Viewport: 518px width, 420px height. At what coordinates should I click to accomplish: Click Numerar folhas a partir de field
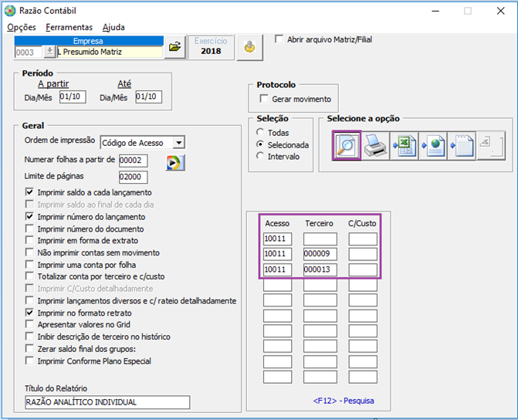coord(133,161)
